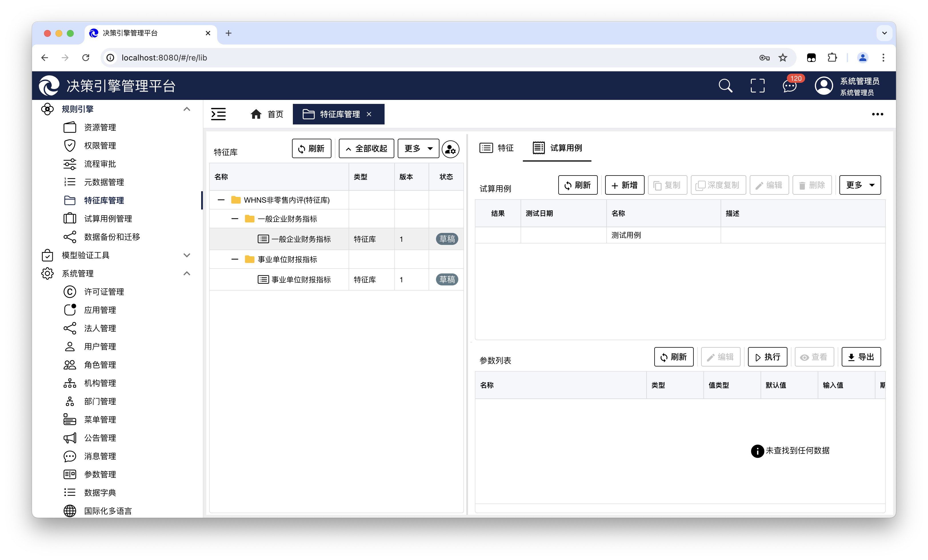This screenshot has width=928, height=560.
Task: Open 试算用例管理 in the sidebar
Action: [x=108, y=219]
